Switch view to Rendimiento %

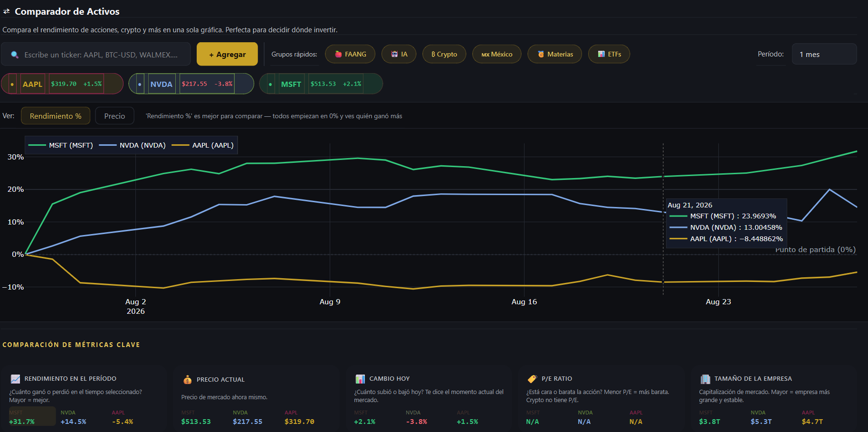point(56,116)
